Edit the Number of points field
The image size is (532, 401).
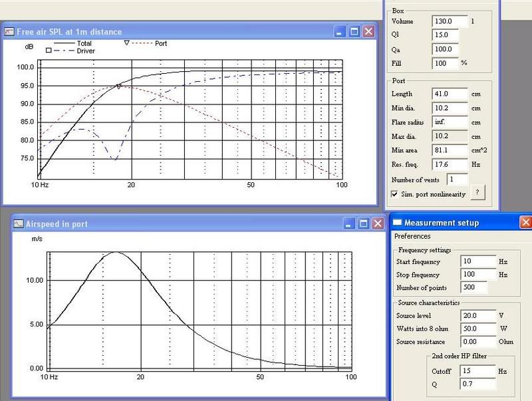[x=473, y=287]
